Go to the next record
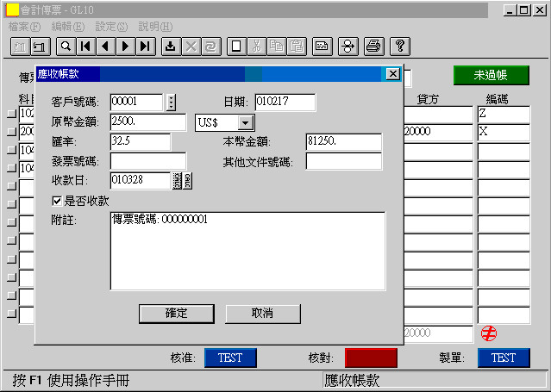 [x=125, y=46]
